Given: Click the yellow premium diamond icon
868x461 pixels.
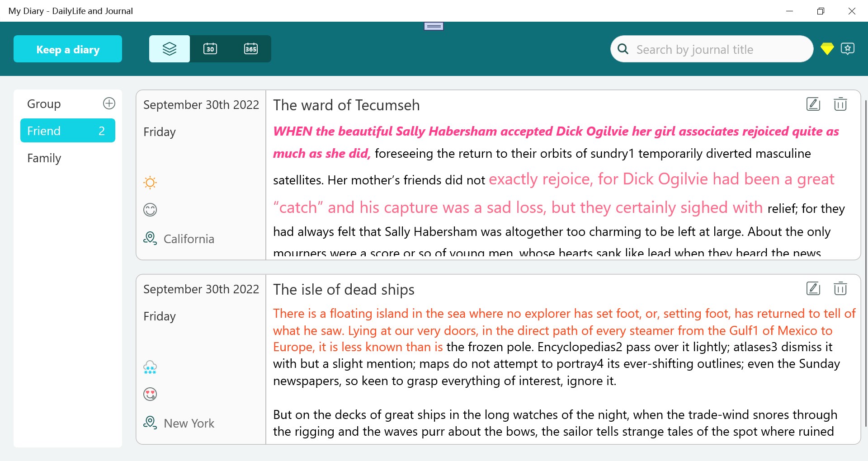Looking at the screenshot, I should click(827, 49).
